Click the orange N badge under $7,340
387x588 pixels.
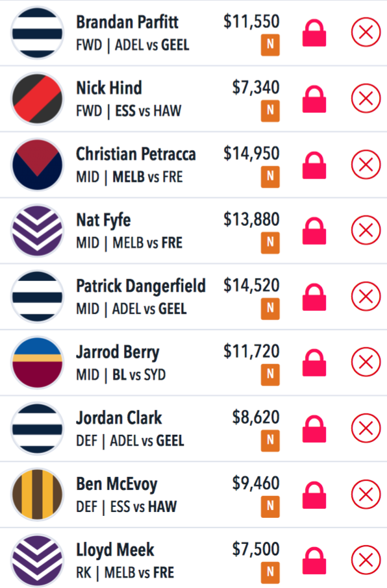pos(270,110)
